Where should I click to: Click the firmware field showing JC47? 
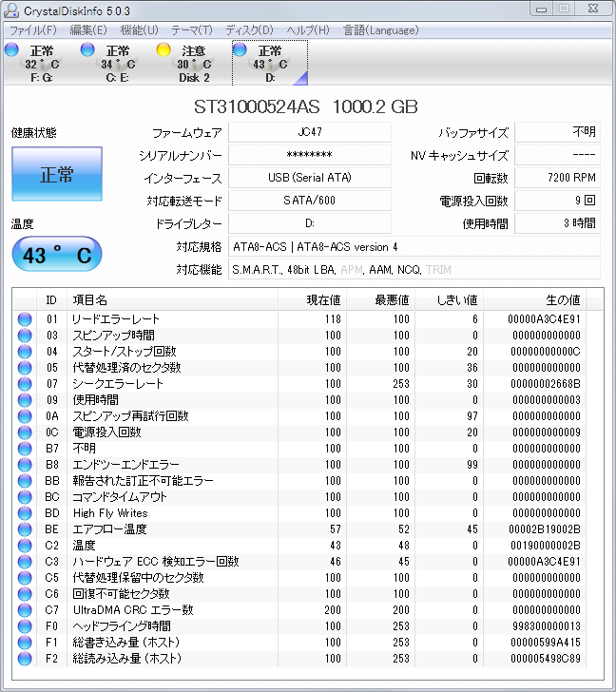coord(310,132)
